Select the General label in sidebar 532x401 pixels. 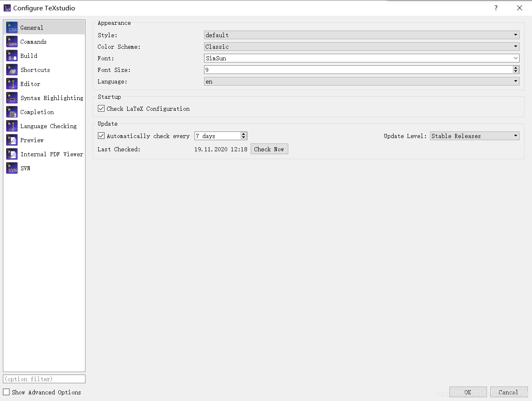point(32,28)
